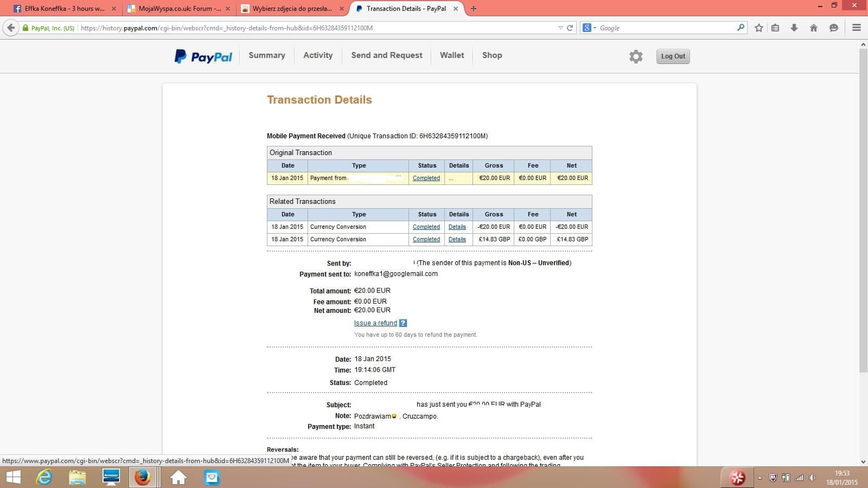The width and height of the screenshot is (868, 488).
Task: Click the help question mark beside Issue a refund
Action: pyautogui.click(x=403, y=323)
